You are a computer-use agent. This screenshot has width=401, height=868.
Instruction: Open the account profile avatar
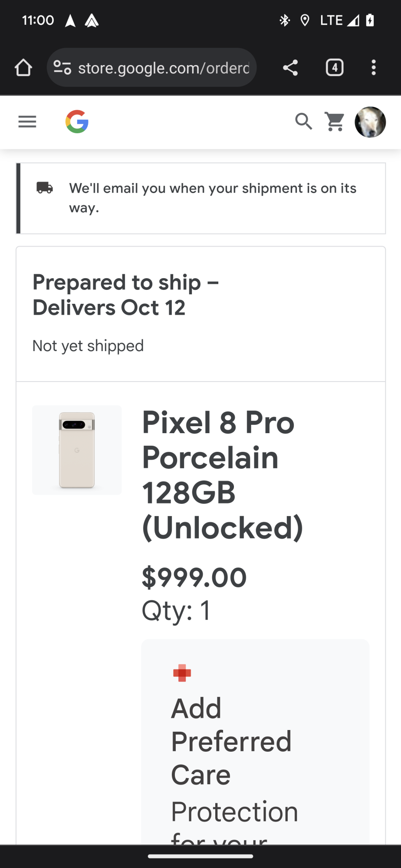click(370, 122)
